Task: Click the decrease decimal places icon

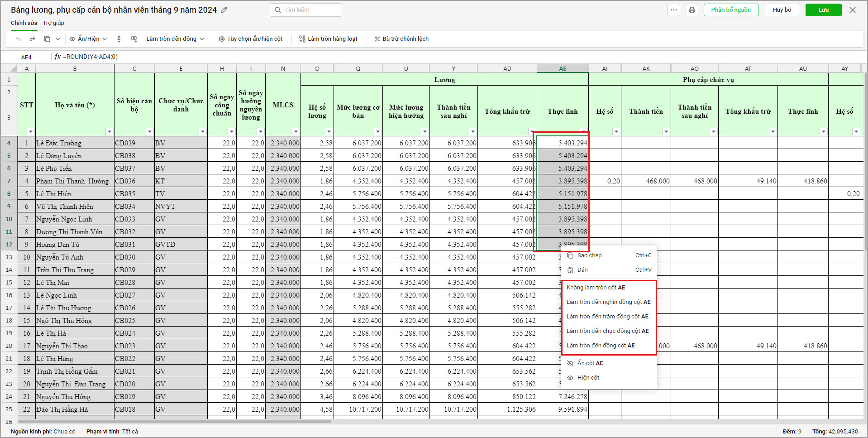Action: click(119, 39)
